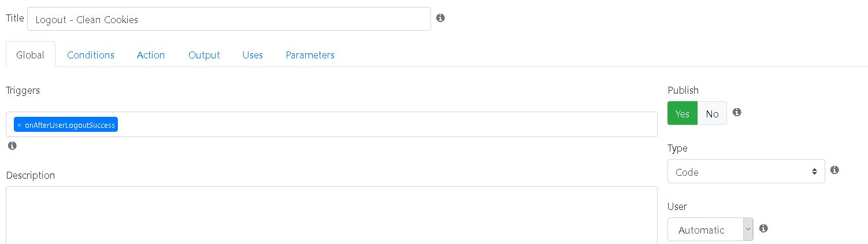Click the info icon beside User dropdown
This screenshot has width=868, height=244.
coord(763,228)
